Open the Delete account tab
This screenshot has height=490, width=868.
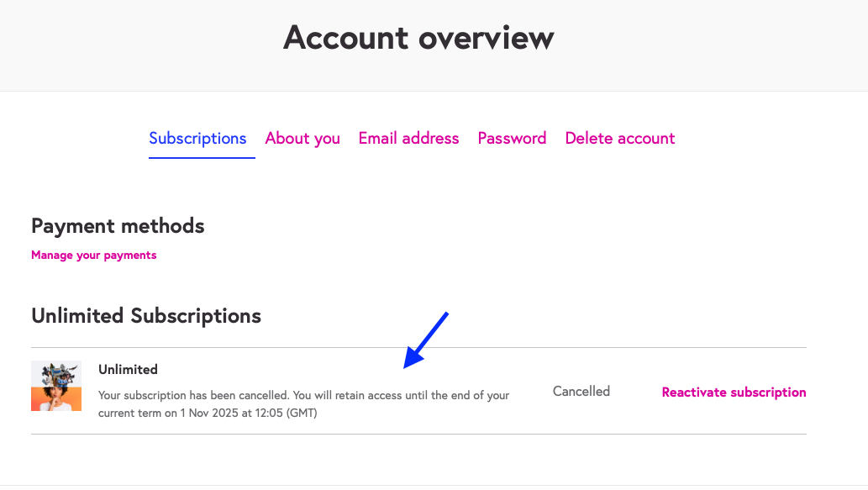click(620, 139)
